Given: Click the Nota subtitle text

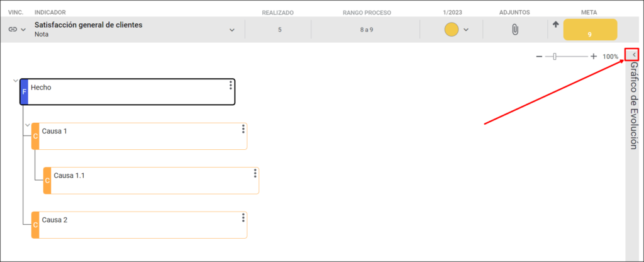Looking at the screenshot, I should (42, 35).
